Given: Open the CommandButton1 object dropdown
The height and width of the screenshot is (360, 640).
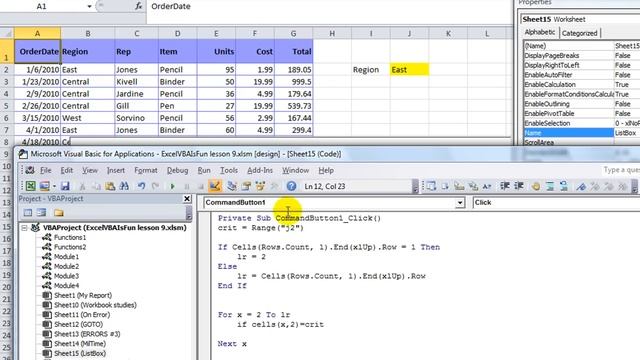Looking at the screenshot, I should 460,202.
